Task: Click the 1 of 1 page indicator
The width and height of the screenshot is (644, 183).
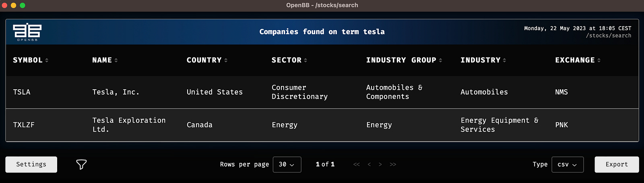Action: 325,164
